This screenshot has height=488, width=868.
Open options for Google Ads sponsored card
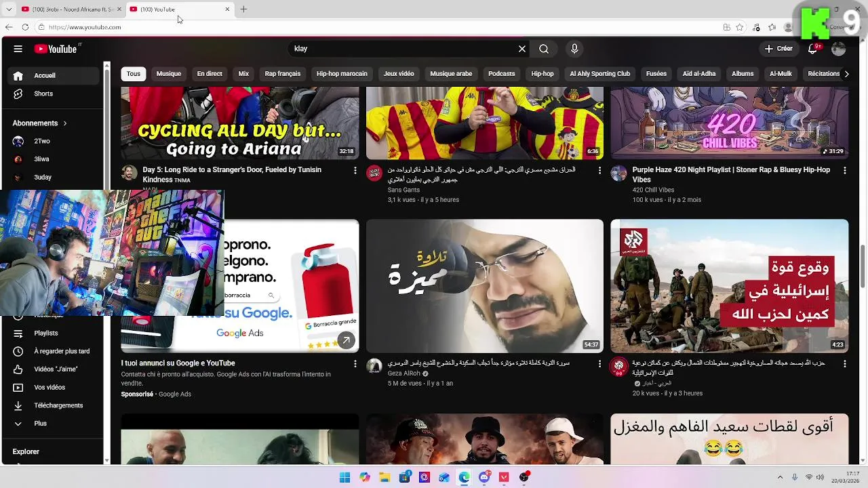pyautogui.click(x=355, y=364)
